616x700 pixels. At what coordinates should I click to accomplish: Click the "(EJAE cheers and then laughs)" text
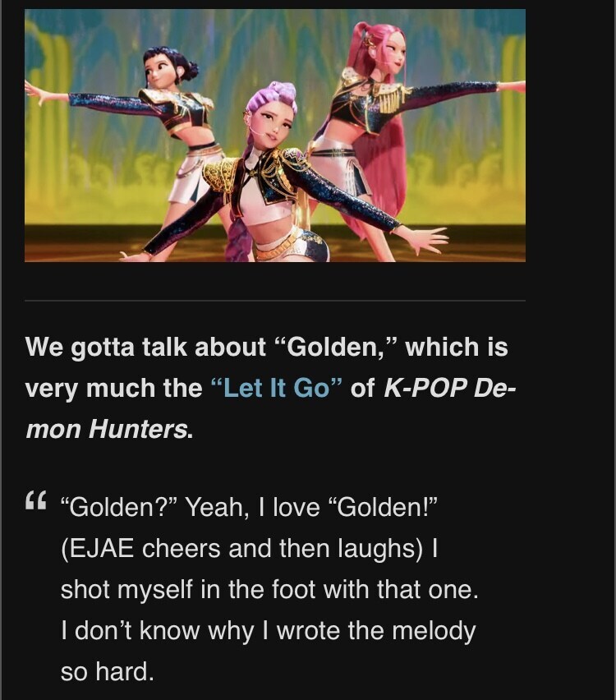click(x=241, y=548)
